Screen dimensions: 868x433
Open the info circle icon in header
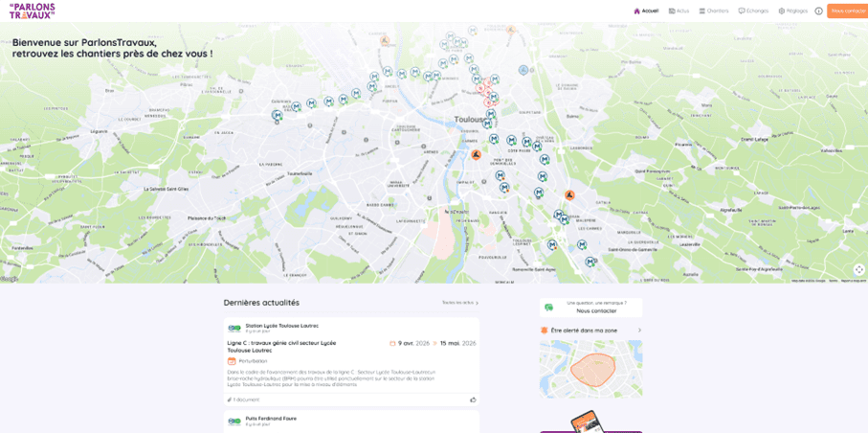[818, 11]
